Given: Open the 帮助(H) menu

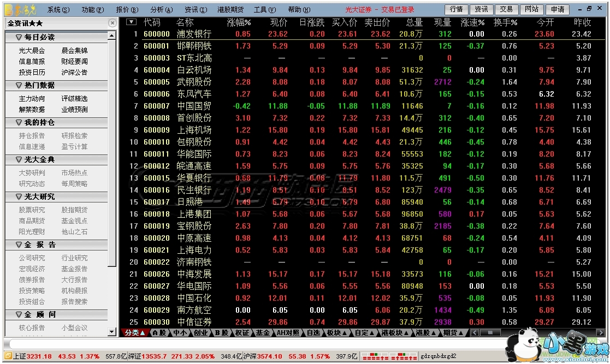Looking at the screenshot, I should click(x=299, y=10).
